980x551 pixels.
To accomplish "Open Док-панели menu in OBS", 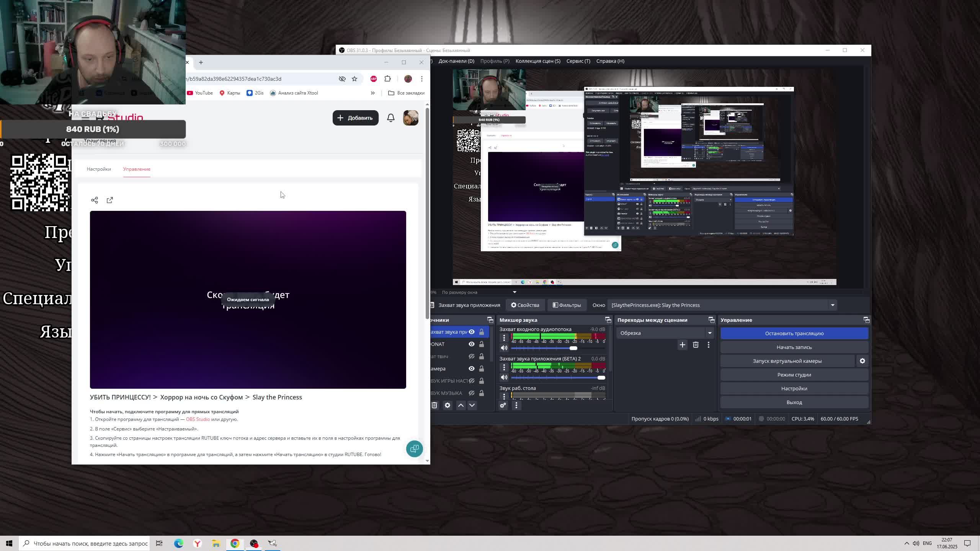I will tap(456, 61).
